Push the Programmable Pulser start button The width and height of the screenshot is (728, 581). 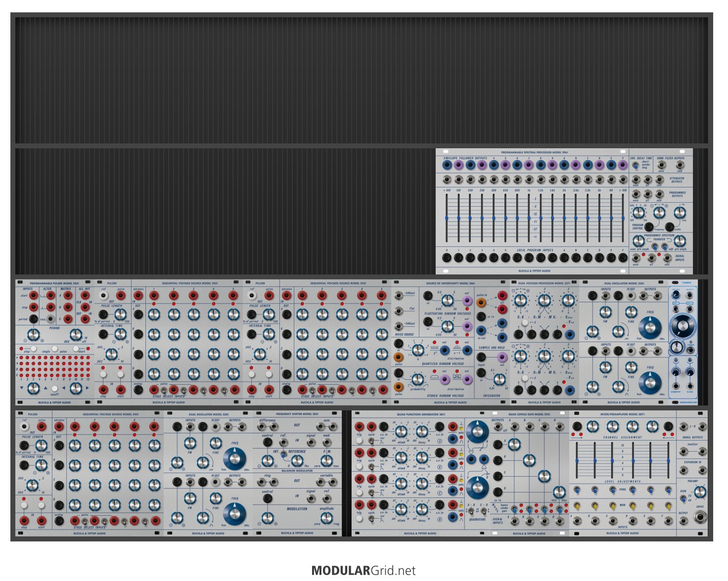pos(75,348)
